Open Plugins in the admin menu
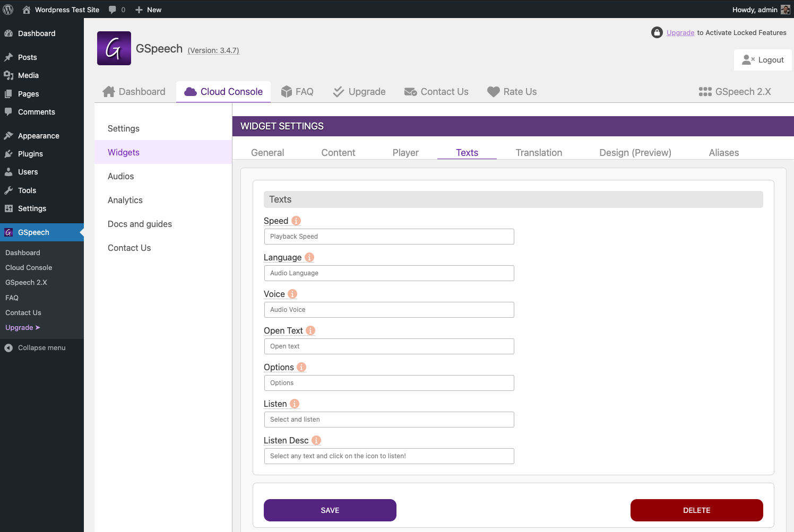The height and width of the screenshot is (532, 794). [x=42, y=154]
